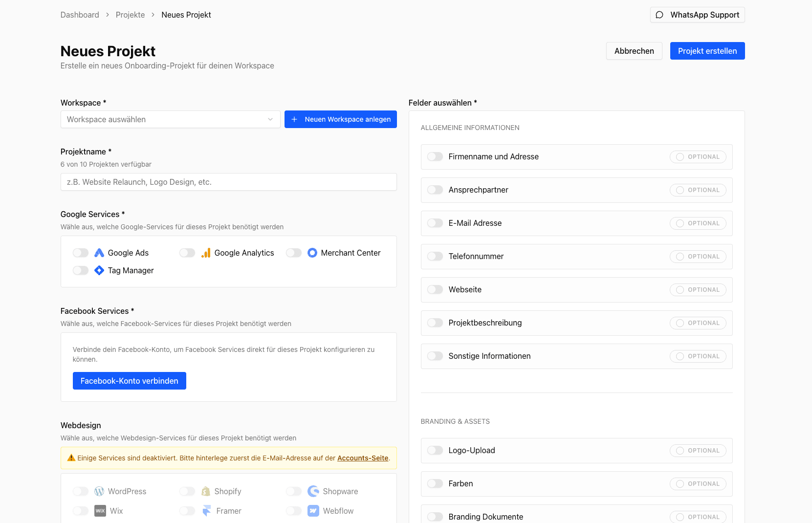Viewport: 812px width, 523px height.
Task: Go to Dashboard via the breadcrumb
Action: (80, 15)
